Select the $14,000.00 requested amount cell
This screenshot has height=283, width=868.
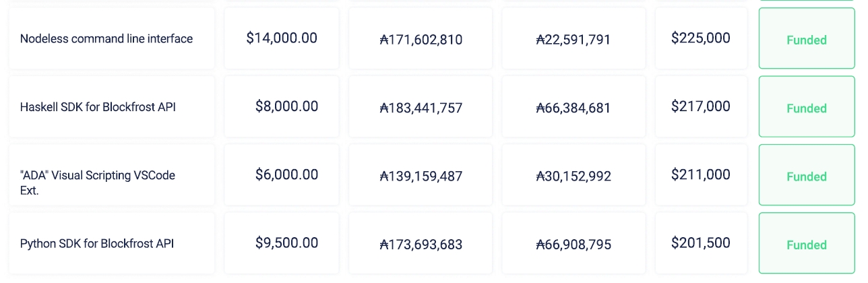[282, 38]
